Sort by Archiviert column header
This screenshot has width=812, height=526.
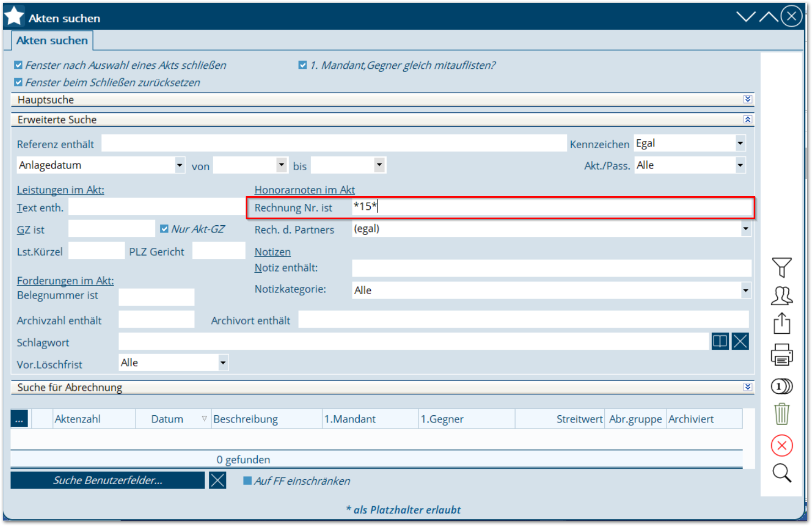coord(704,419)
